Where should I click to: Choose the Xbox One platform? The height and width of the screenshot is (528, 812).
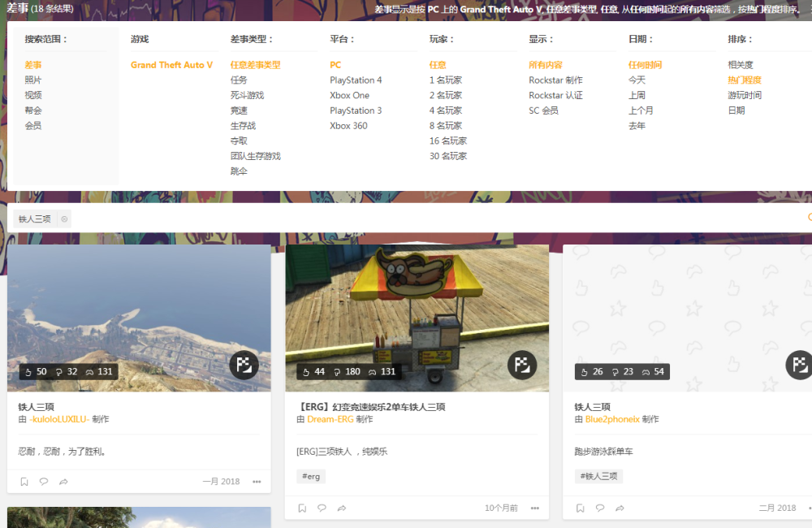pos(349,95)
